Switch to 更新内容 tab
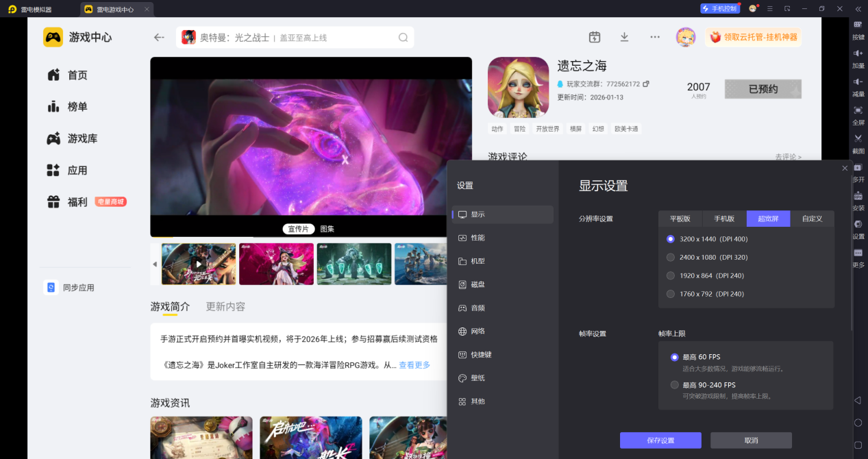The height and width of the screenshot is (459, 868). [x=225, y=307]
